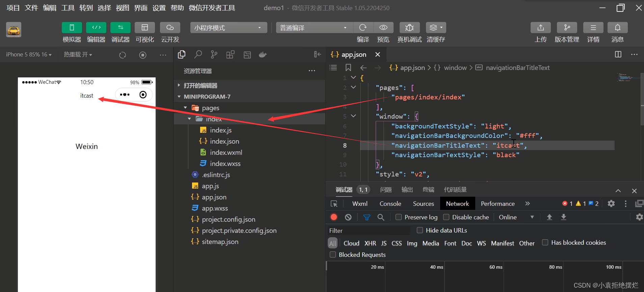Click window in the breadcrumb path

[x=455, y=68]
